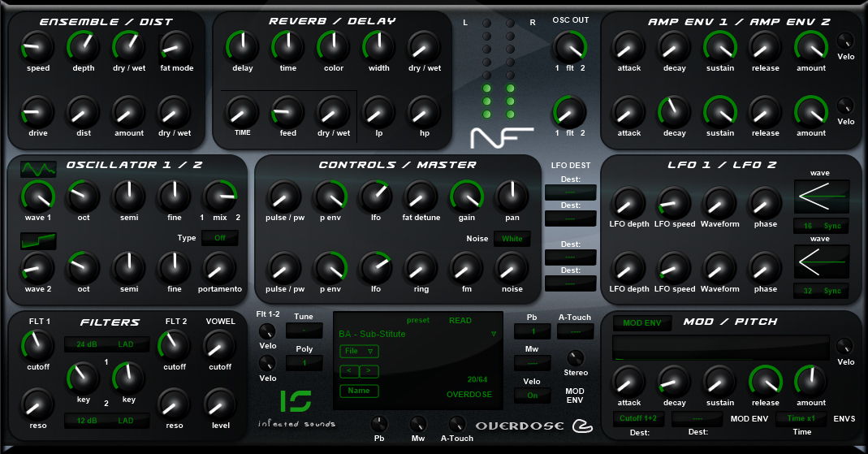
Task: Open the Cutoff 1+2 destination selector
Action: tap(638, 418)
